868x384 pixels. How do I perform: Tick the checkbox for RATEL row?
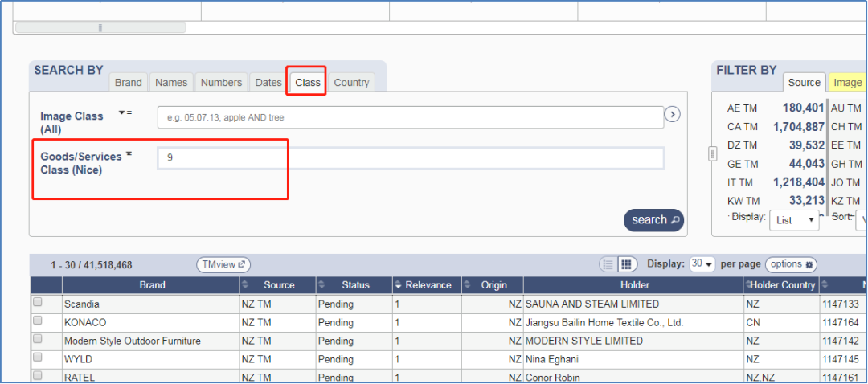point(37,375)
